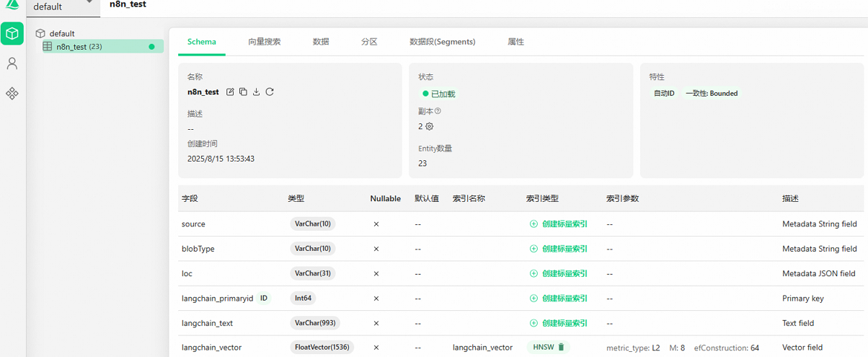Click the refresh icon next to n8n_test name
This screenshot has width=868, height=357.
pos(270,92)
